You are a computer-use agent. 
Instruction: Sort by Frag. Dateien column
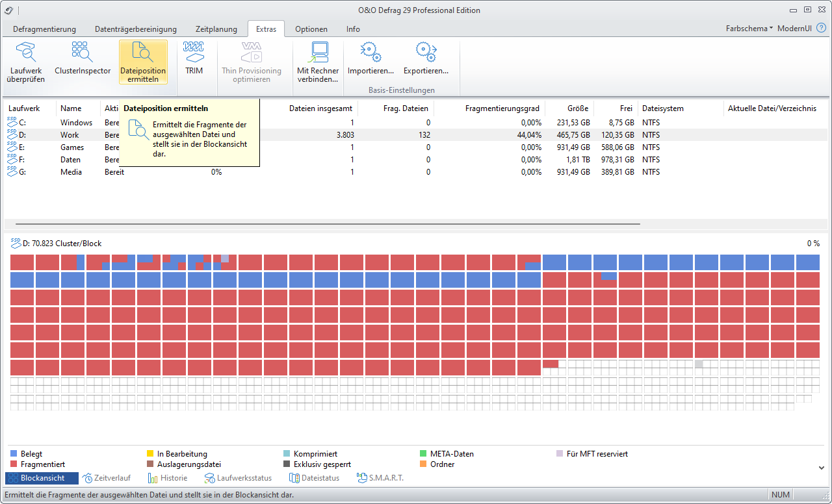click(396, 108)
